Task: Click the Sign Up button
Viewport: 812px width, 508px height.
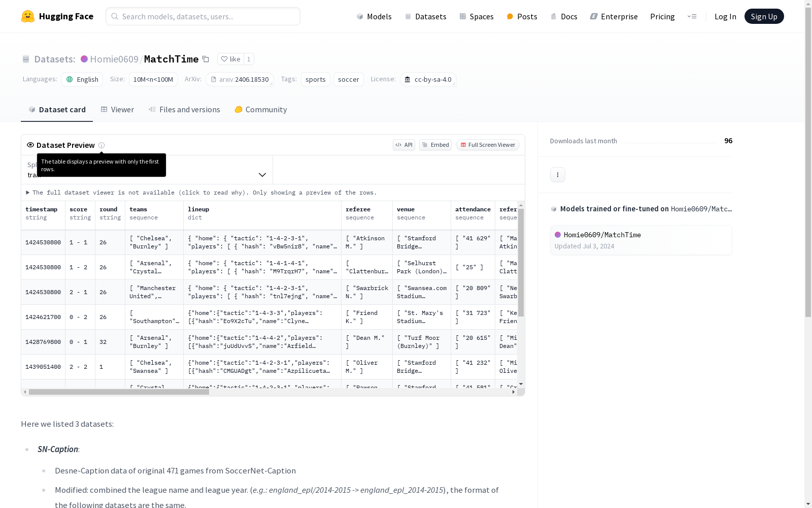Action: tap(764, 16)
